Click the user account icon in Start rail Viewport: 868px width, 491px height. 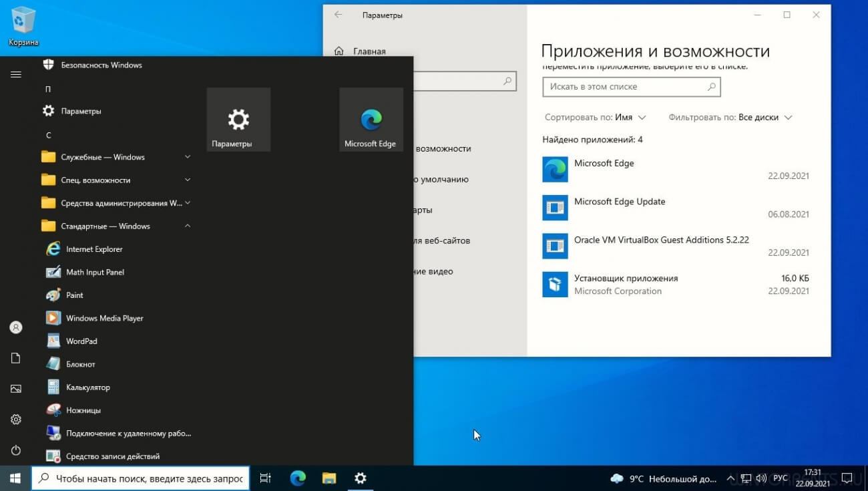click(16, 327)
